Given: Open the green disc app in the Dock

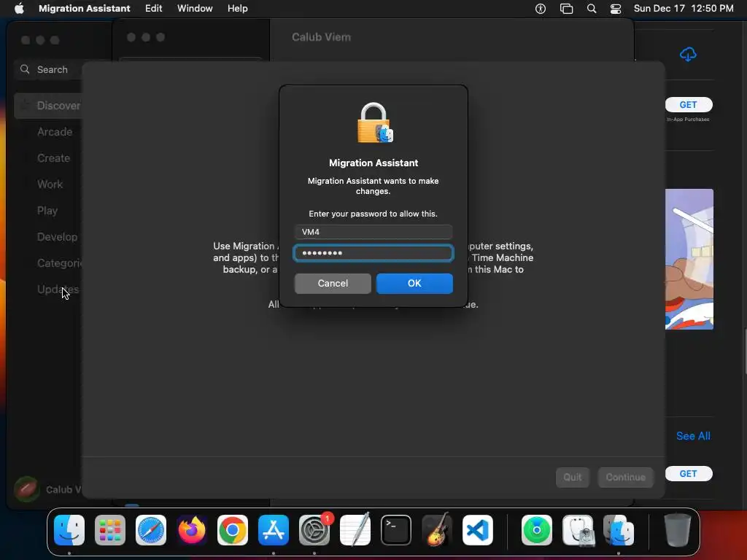Looking at the screenshot, I should (536, 530).
